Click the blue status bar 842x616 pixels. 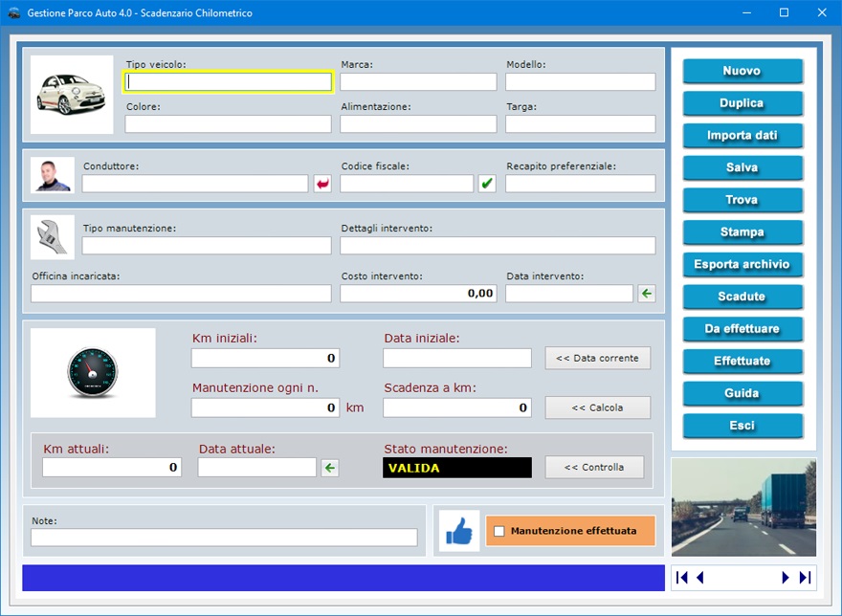coord(343,578)
